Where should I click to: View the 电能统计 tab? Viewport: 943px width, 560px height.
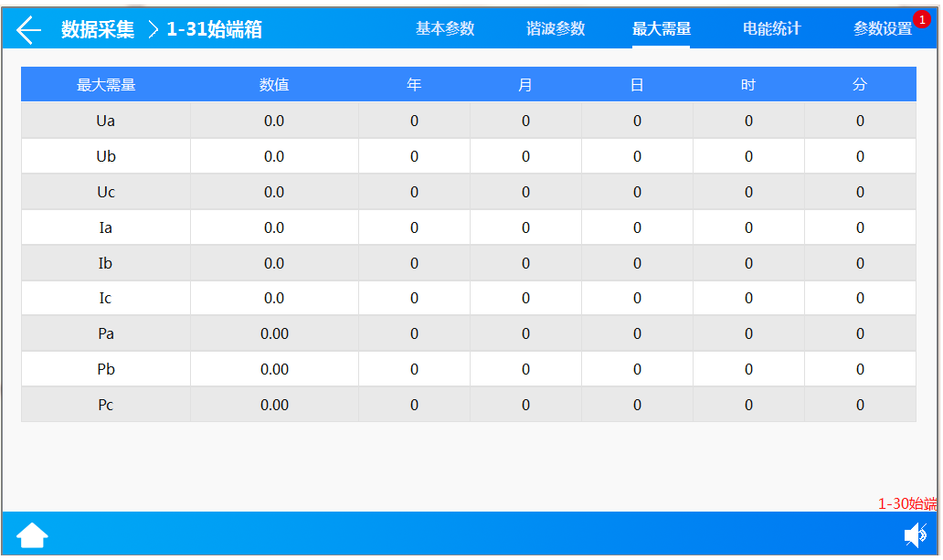tap(770, 28)
